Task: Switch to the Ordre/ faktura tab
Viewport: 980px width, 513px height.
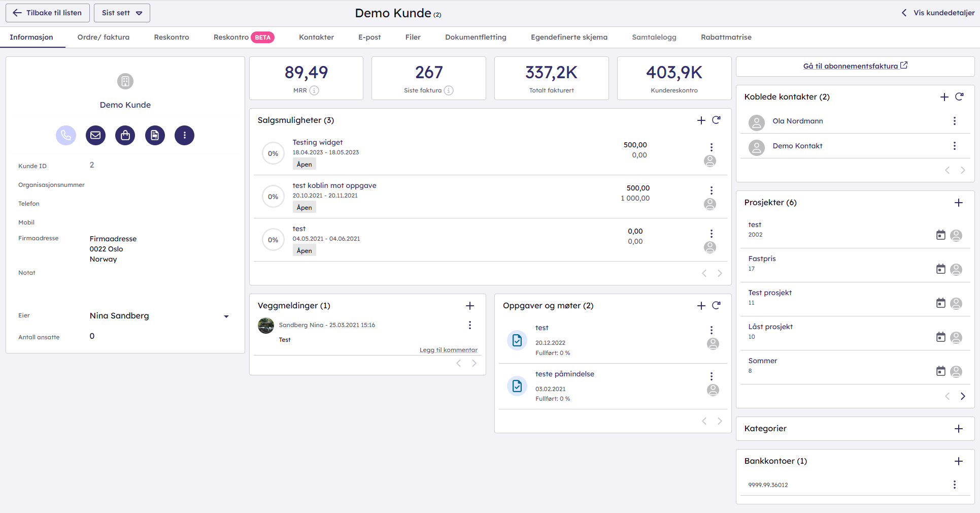Action: [x=103, y=37]
